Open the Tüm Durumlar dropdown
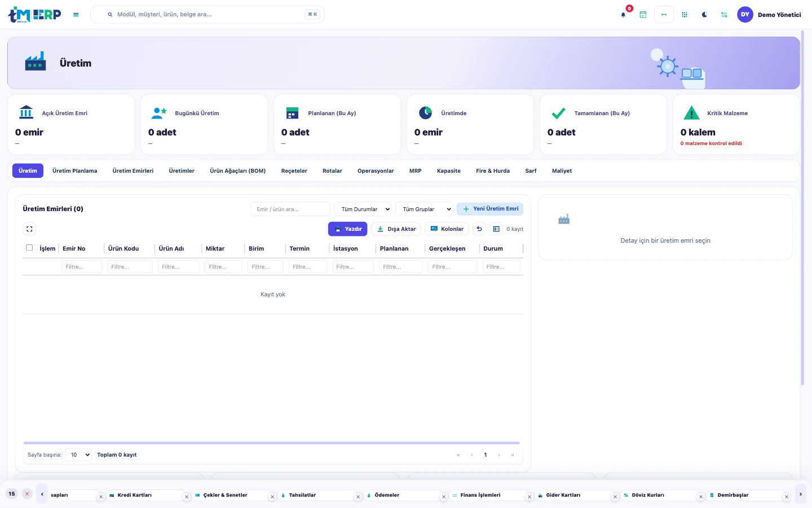 363,209
